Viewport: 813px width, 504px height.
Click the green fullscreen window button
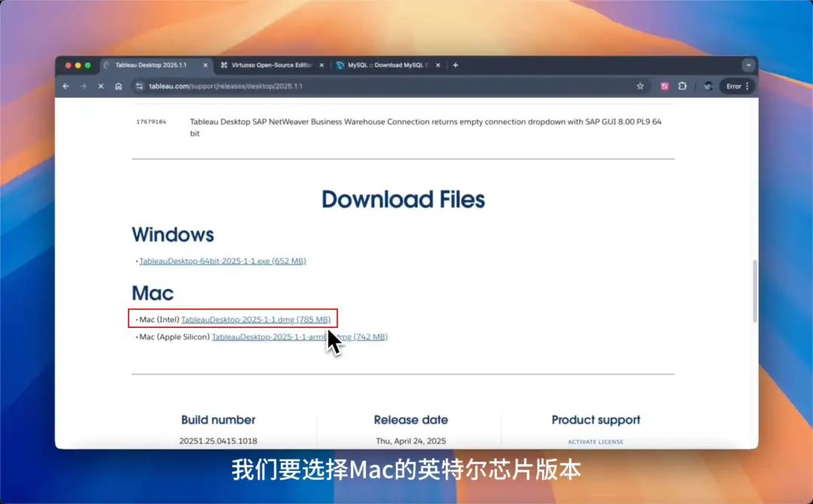click(87, 65)
